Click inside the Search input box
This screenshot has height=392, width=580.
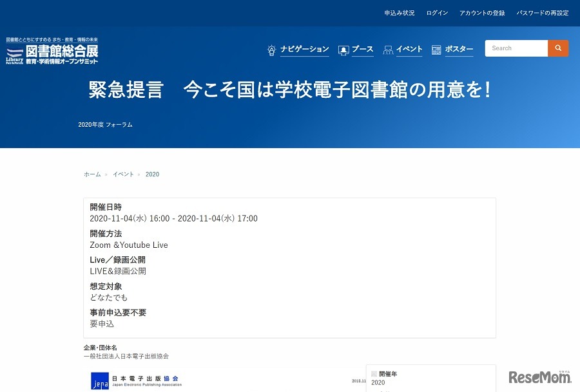pyautogui.click(x=516, y=48)
